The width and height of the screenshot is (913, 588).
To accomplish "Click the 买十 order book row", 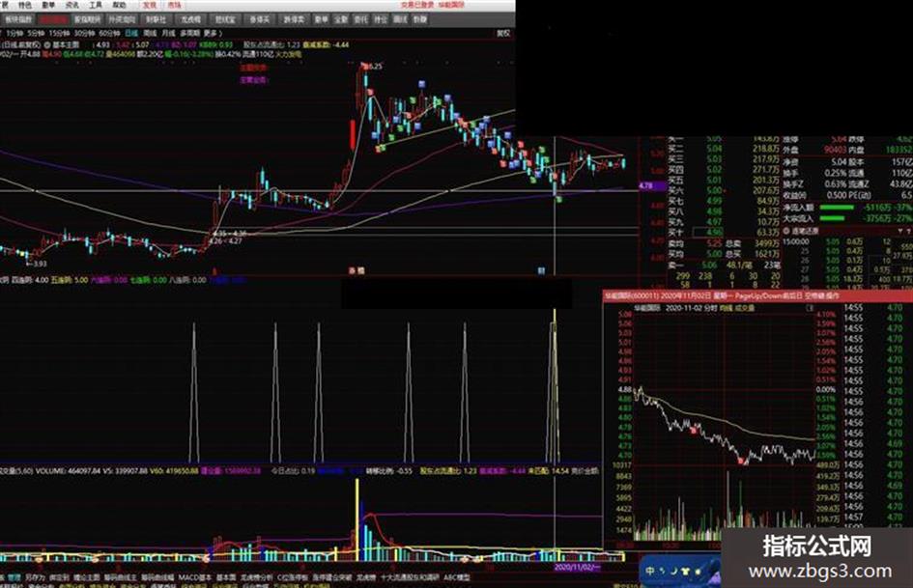I will click(x=722, y=233).
